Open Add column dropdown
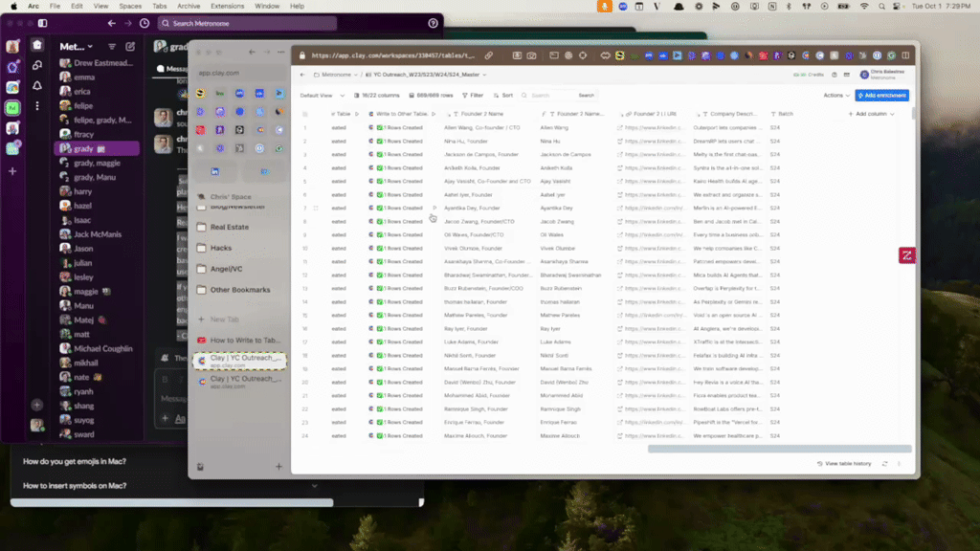The width and height of the screenshot is (980, 551). click(x=871, y=115)
